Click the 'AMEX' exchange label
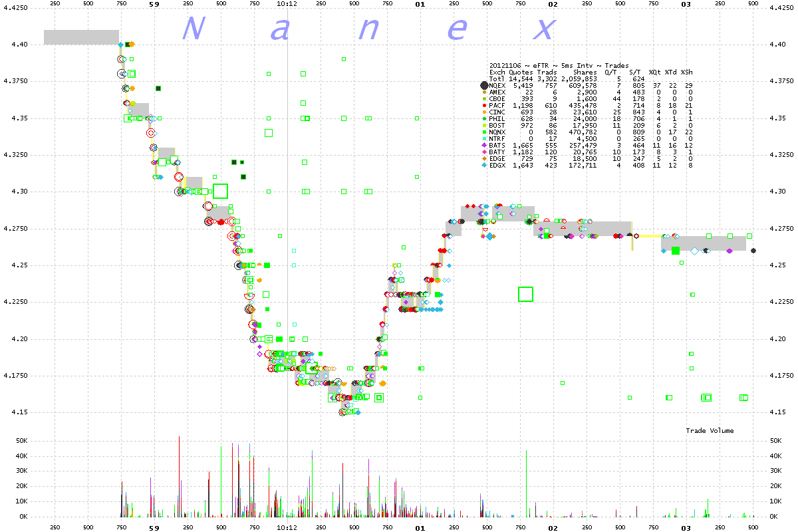 (x=497, y=92)
